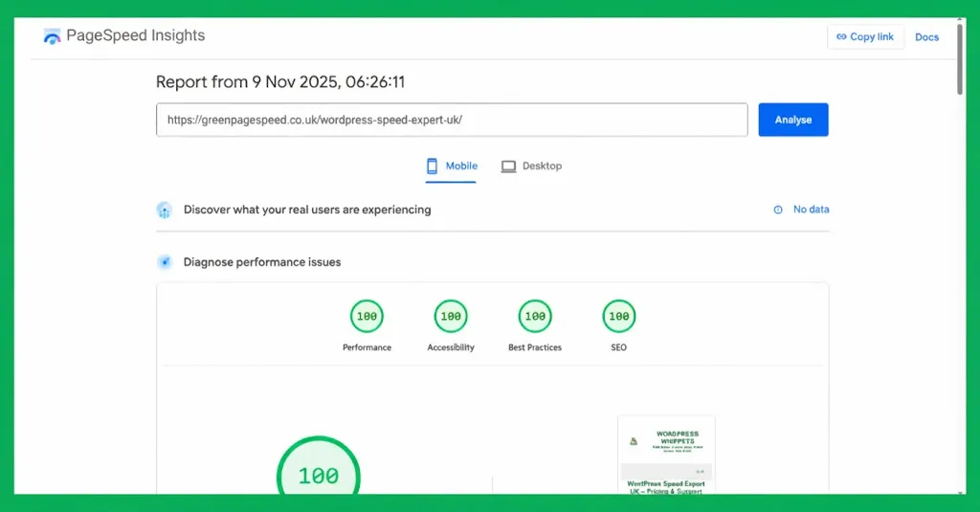Click the No data link

[811, 210]
